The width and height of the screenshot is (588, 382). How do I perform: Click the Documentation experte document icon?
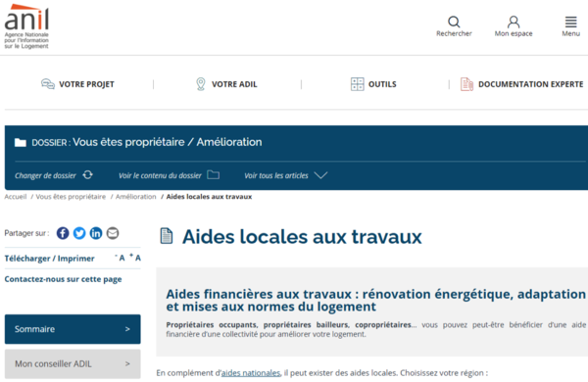466,84
